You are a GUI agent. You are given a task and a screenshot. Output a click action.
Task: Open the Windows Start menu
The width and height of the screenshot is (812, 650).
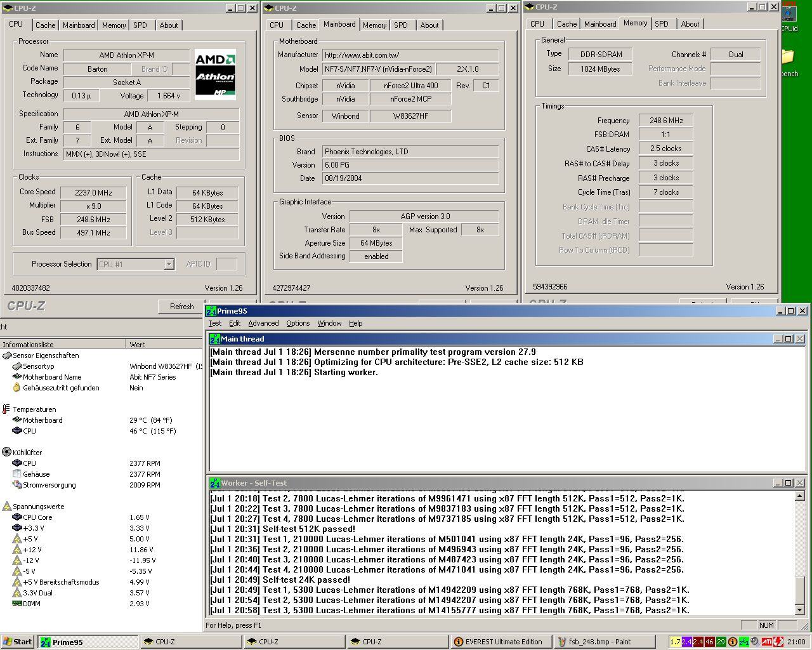click(x=18, y=642)
